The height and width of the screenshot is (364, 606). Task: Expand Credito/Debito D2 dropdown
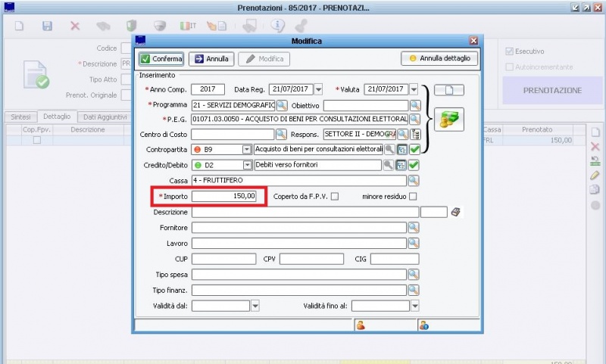(x=248, y=165)
